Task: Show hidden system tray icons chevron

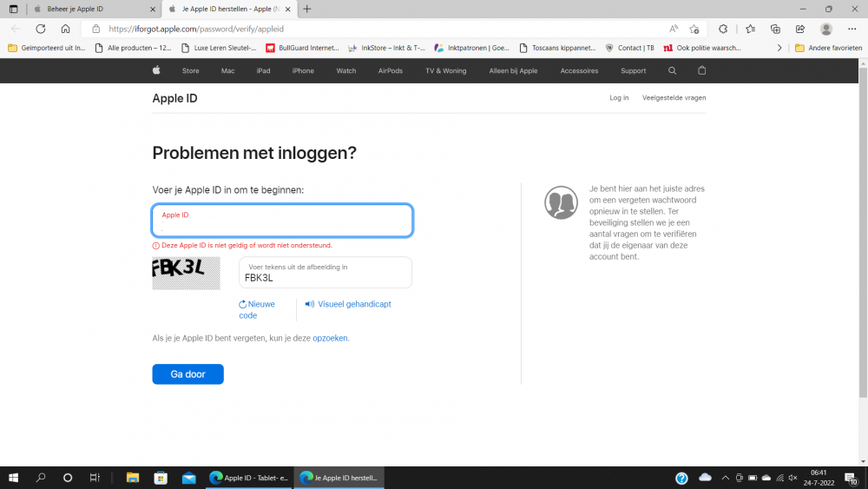Action: (725, 478)
